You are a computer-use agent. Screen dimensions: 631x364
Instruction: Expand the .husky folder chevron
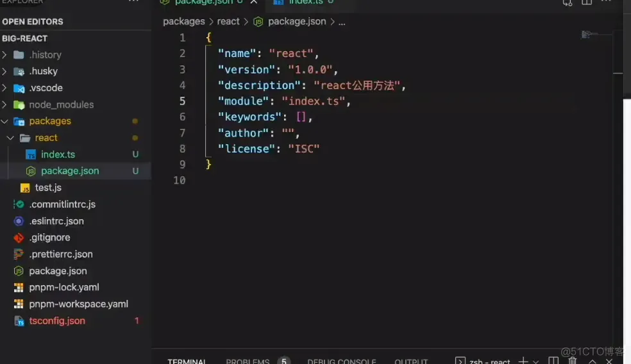pyautogui.click(x=4, y=71)
